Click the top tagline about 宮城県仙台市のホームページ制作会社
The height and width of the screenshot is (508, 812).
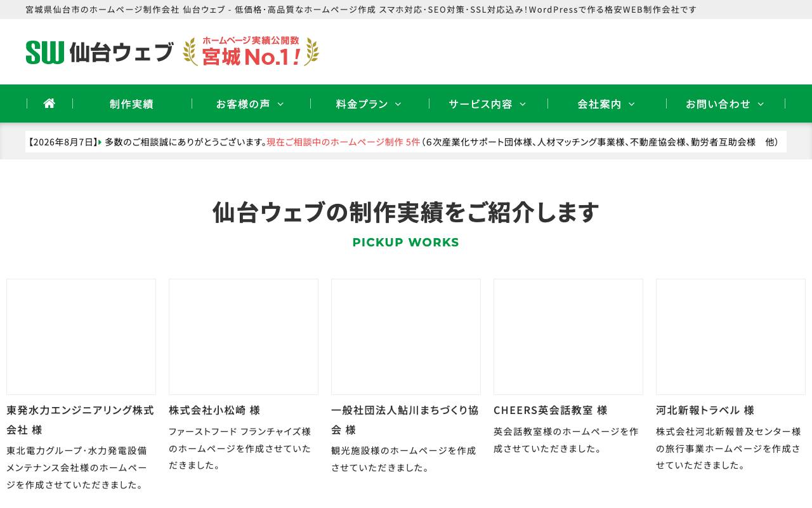point(361,10)
